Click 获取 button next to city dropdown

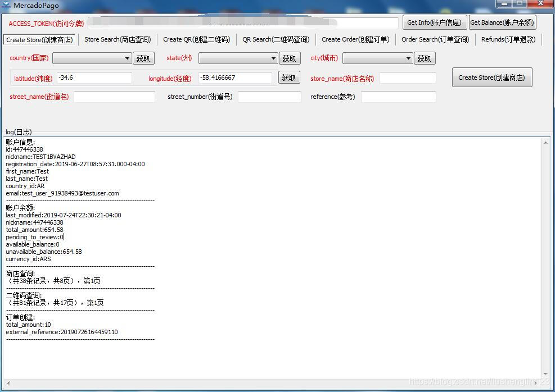[x=425, y=58]
